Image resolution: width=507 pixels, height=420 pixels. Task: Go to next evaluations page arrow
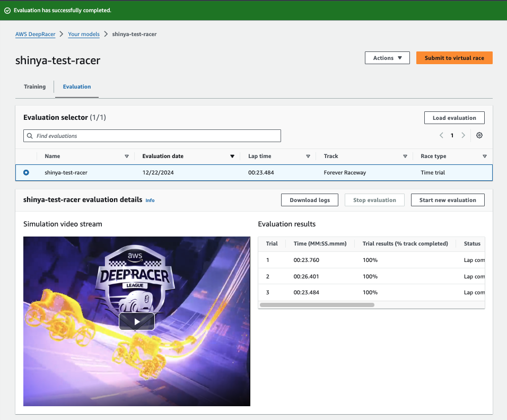point(463,135)
